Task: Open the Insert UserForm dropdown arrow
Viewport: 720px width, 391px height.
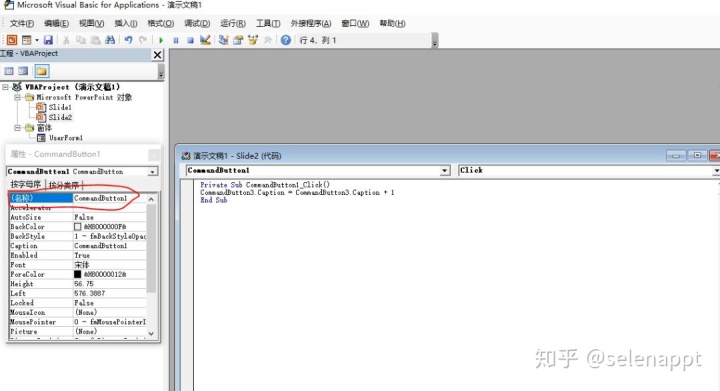Action: (x=37, y=40)
